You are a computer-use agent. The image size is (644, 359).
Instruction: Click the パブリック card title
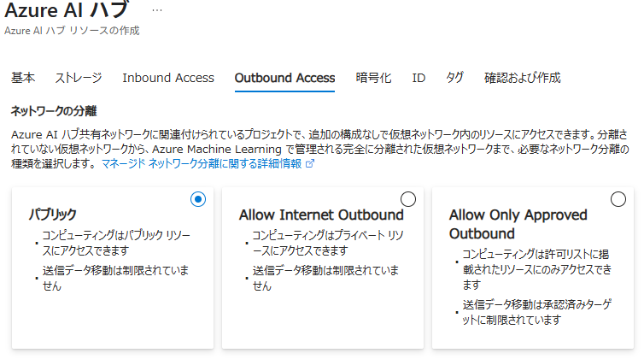53,215
